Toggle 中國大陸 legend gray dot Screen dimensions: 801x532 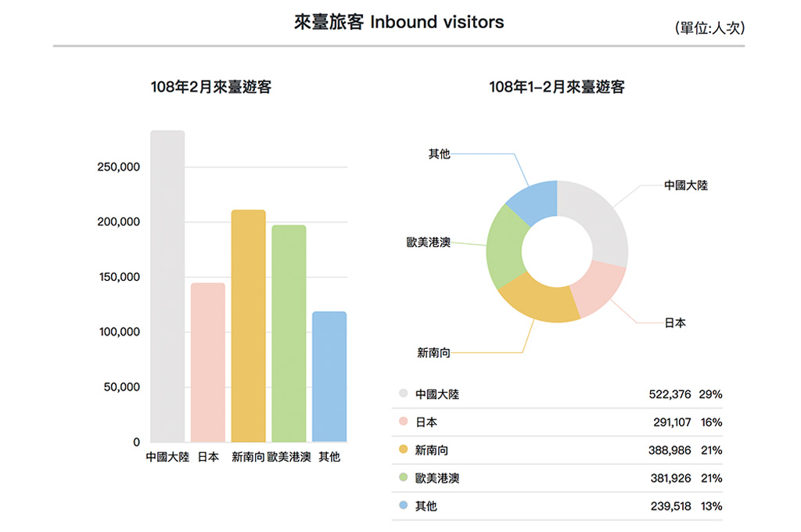[403, 394]
